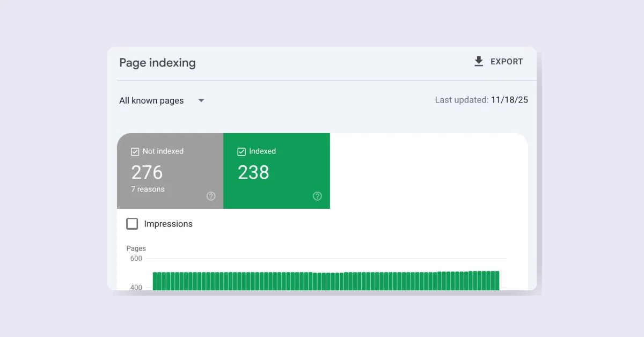Image resolution: width=644 pixels, height=337 pixels.
Task: Open the All known pages dropdown
Action: coord(161,100)
